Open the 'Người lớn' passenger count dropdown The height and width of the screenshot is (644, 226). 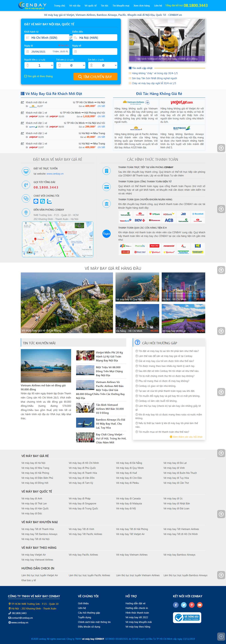pos(39,65)
